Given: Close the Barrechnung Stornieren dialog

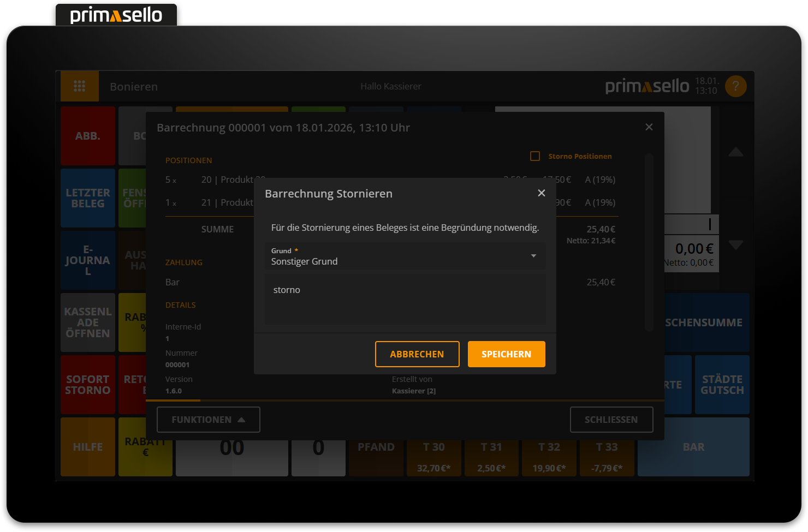Looking at the screenshot, I should pos(541,193).
